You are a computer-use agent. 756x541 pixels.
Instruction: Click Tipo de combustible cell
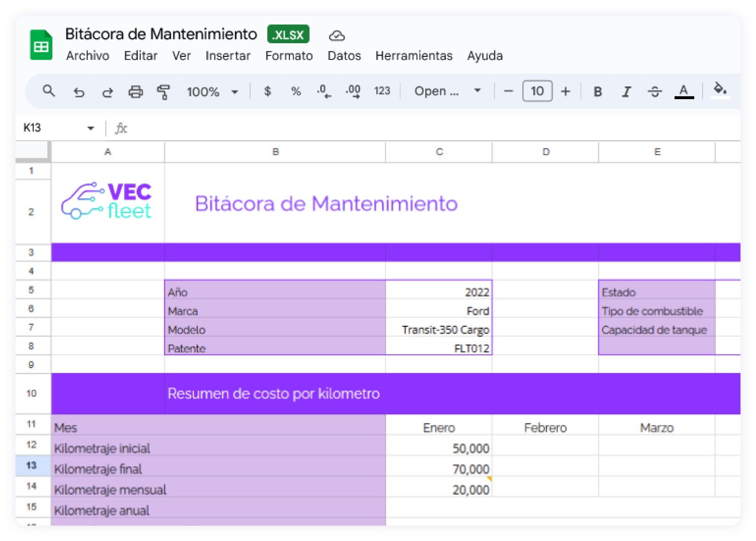coord(657,309)
